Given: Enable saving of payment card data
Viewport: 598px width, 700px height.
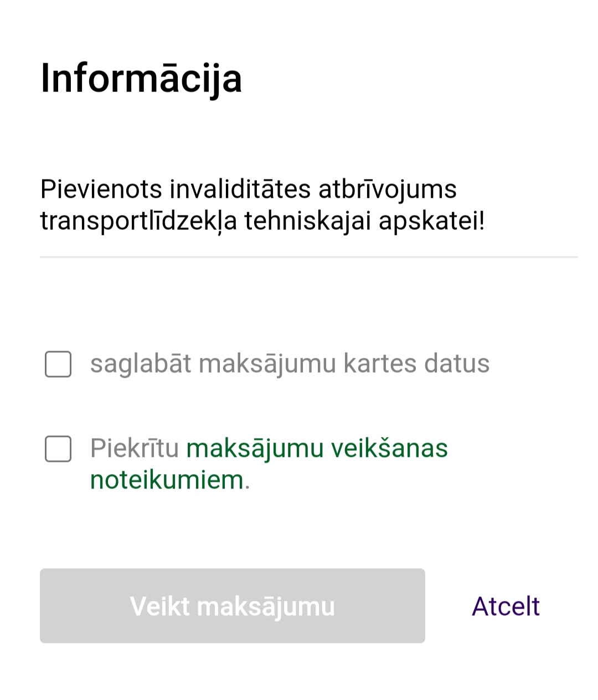Looking at the screenshot, I should pyautogui.click(x=58, y=364).
